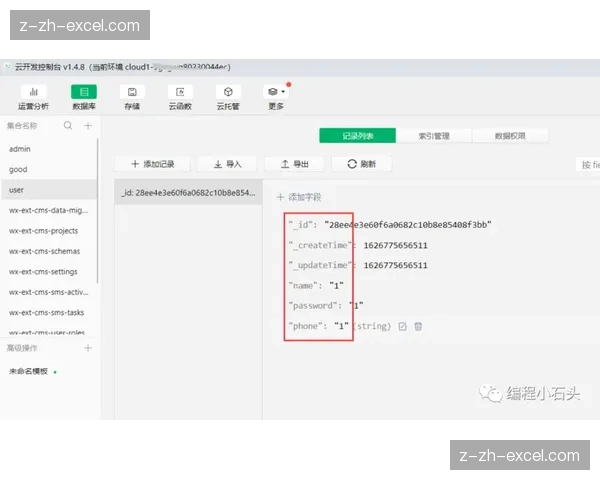Image resolution: width=600 pixels, height=480 pixels.
Task: Open wx-ext-cms-projects collection
Action: tap(49, 230)
